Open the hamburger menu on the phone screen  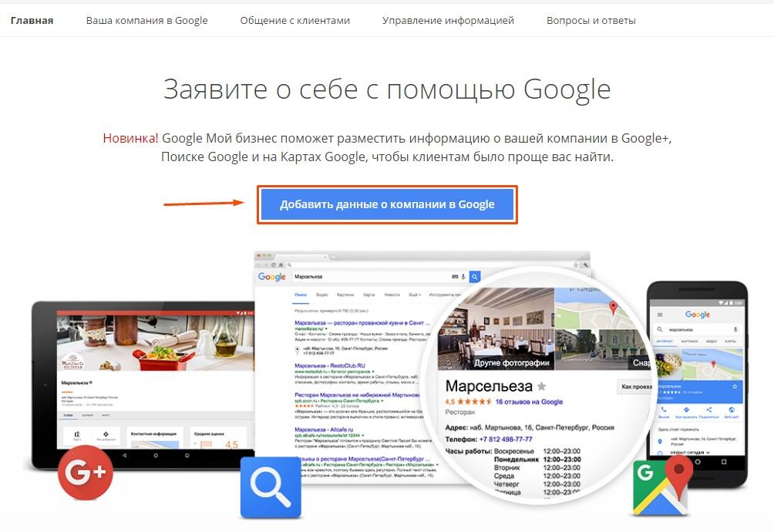click(658, 315)
